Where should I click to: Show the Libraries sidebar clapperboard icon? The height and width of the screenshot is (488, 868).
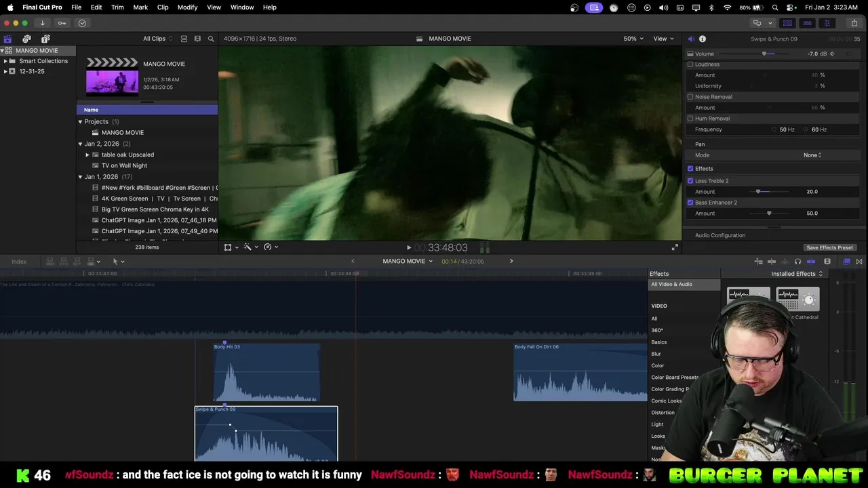click(7, 39)
